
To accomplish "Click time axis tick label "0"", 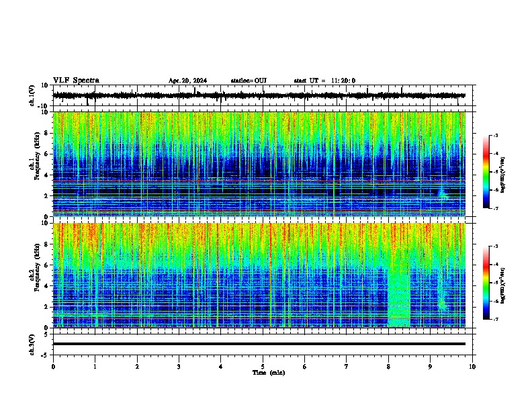I will [53, 367].
